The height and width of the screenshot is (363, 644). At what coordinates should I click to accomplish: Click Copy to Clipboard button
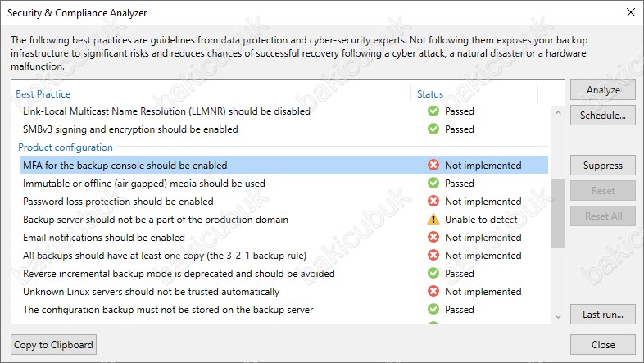pos(54,344)
